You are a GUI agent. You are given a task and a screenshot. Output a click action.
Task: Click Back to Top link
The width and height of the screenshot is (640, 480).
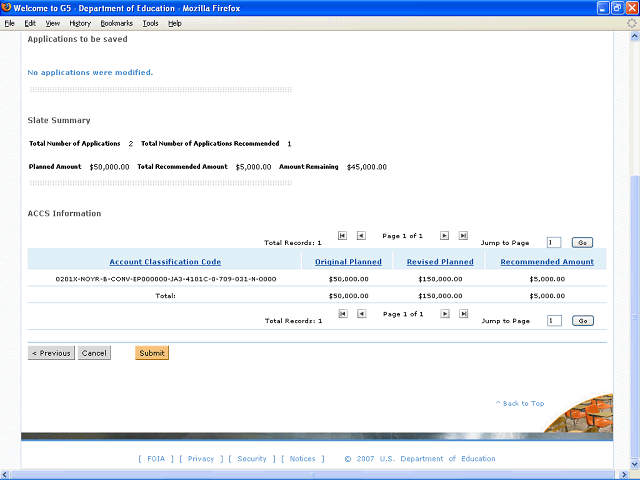coord(520,403)
